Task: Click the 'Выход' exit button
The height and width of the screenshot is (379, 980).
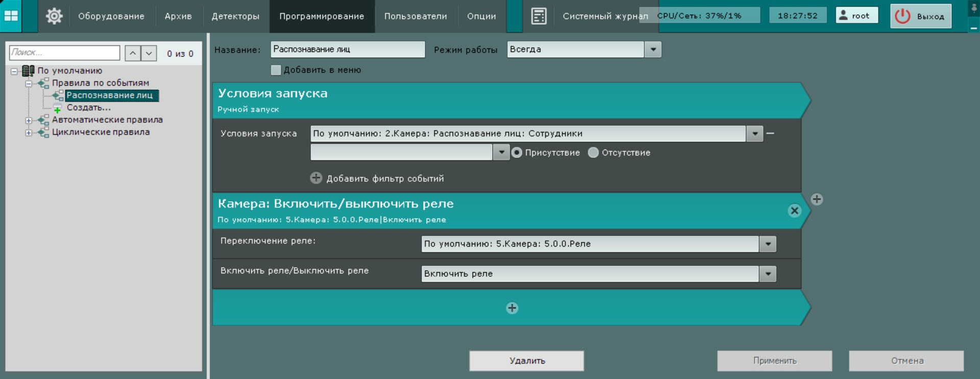Action: pyautogui.click(x=921, y=16)
